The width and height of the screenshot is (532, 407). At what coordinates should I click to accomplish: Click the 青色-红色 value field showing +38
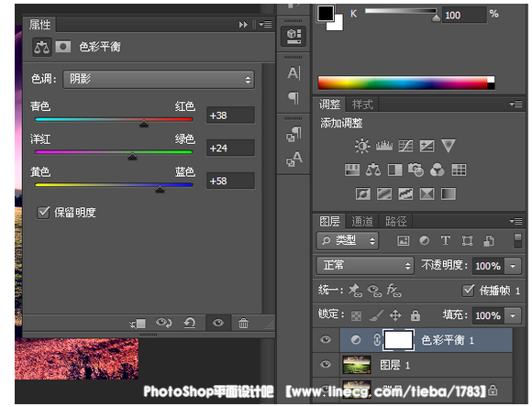(230, 115)
